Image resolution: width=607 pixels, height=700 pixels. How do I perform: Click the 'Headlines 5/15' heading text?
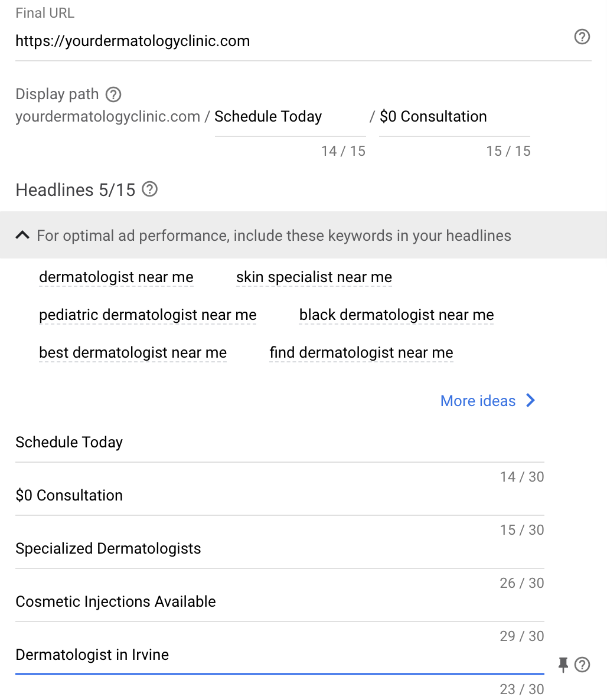[x=76, y=189]
